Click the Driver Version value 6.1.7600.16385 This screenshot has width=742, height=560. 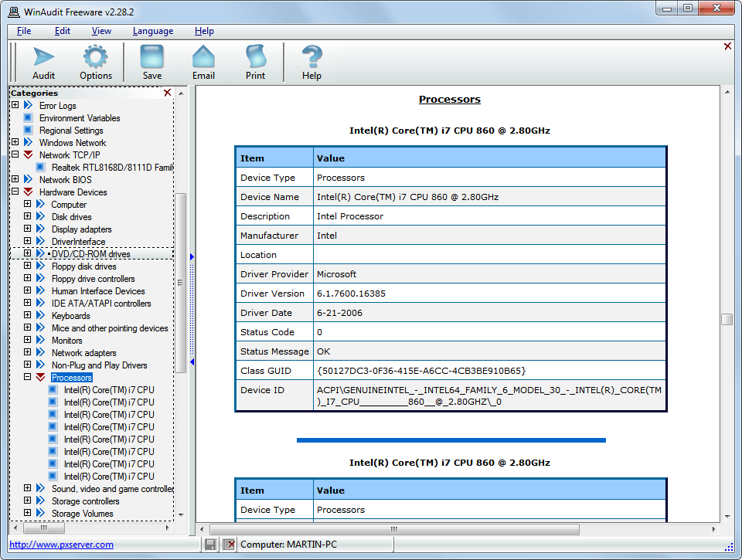click(x=351, y=294)
